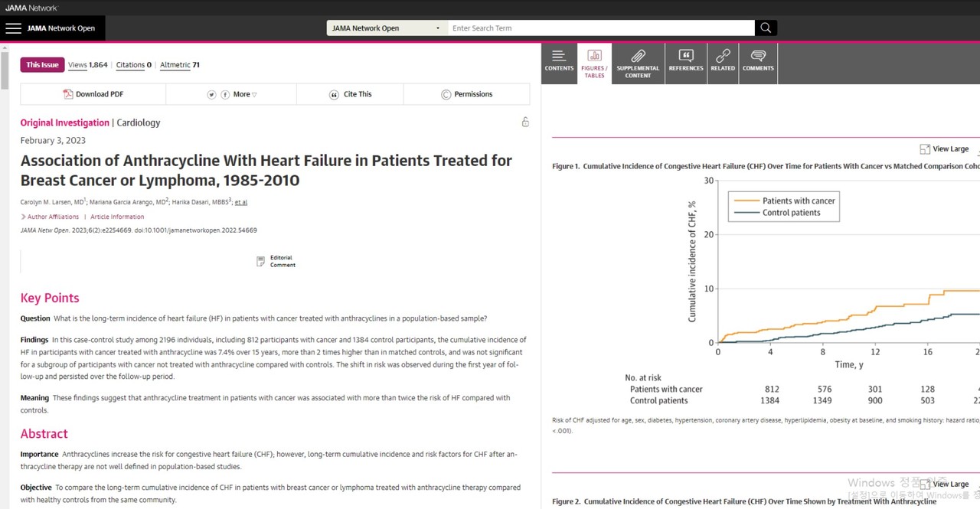This screenshot has height=509, width=980.
Task: Open the Editorial Comment icon
Action: click(261, 261)
